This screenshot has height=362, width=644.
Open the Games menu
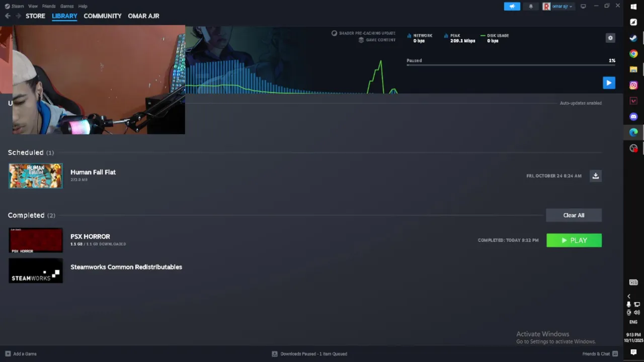click(x=67, y=6)
